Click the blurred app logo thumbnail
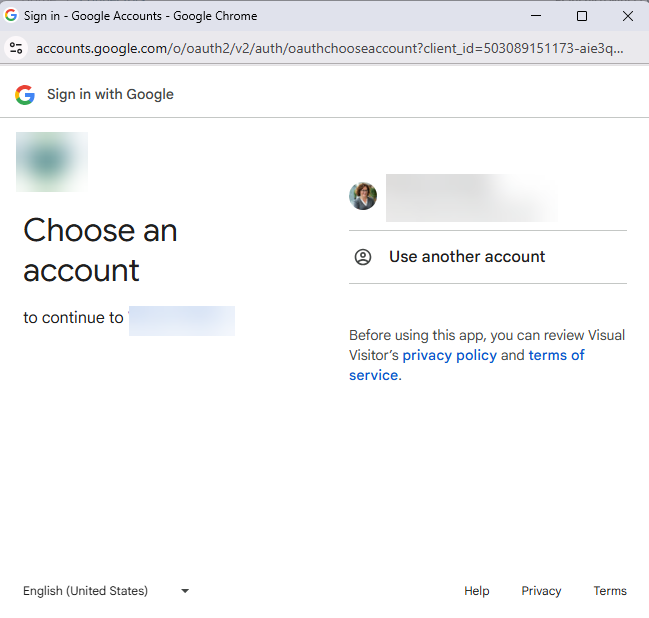Viewport: 649px width, 618px height. [x=52, y=162]
